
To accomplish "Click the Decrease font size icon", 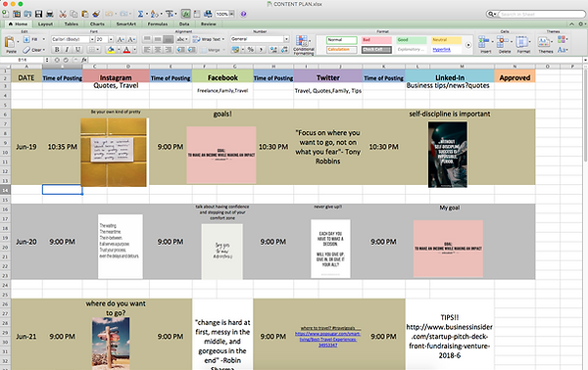I will (x=131, y=39).
